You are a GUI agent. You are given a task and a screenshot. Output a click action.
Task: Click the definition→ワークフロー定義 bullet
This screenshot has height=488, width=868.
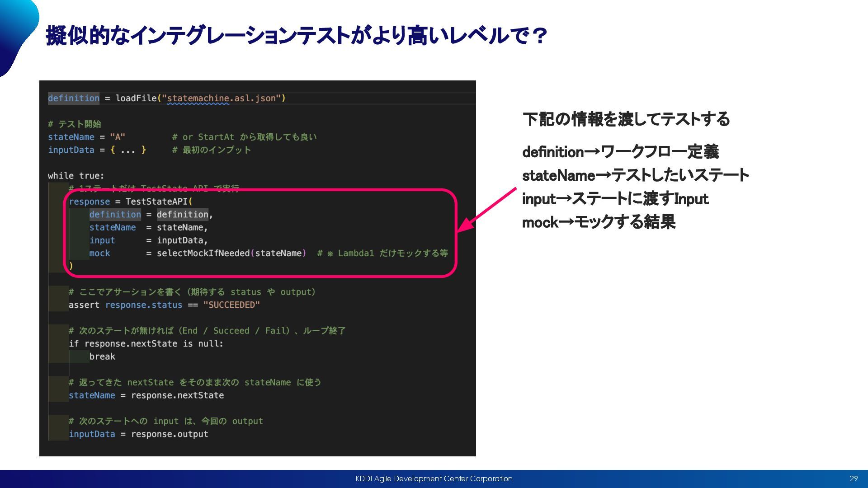click(x=620, y=152)
